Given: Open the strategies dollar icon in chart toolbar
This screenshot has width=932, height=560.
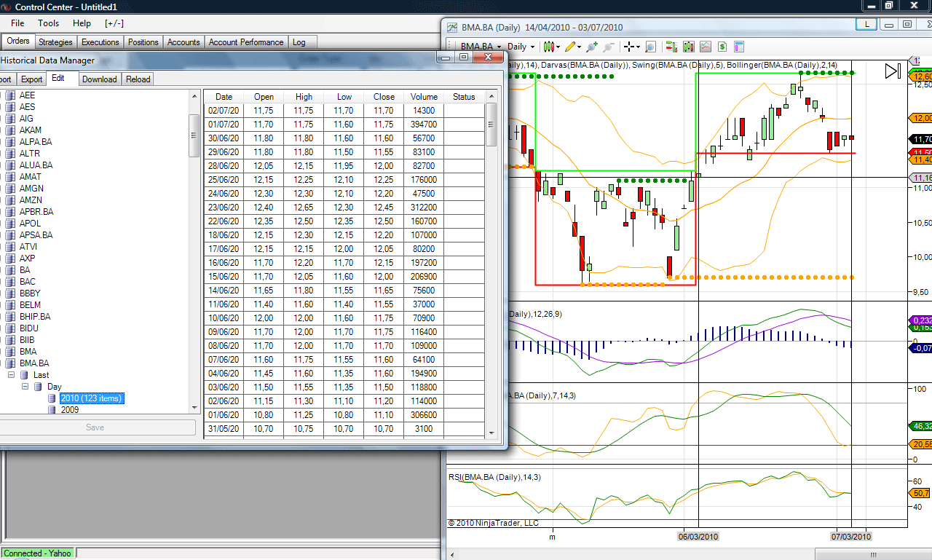Looking at the screenshot, I should [x=723, y=47].
